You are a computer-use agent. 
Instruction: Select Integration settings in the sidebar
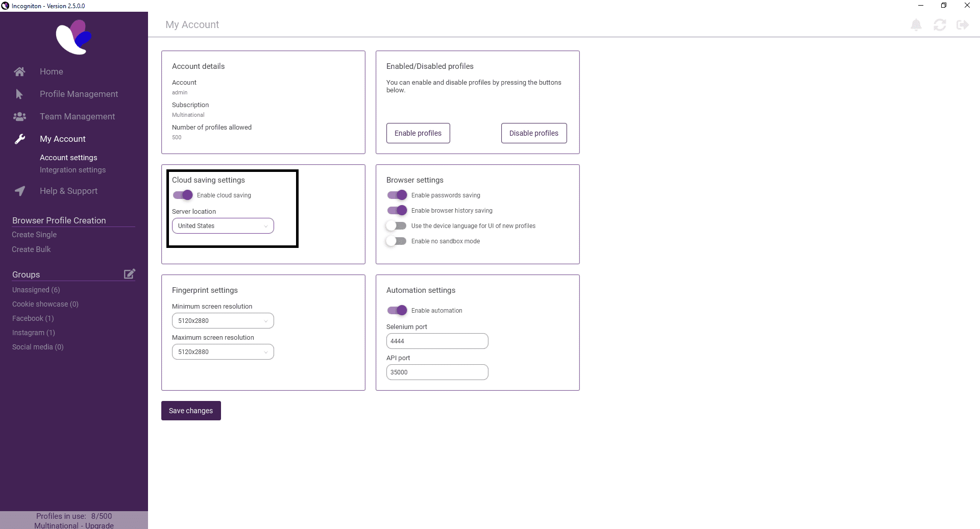[72, 170]
